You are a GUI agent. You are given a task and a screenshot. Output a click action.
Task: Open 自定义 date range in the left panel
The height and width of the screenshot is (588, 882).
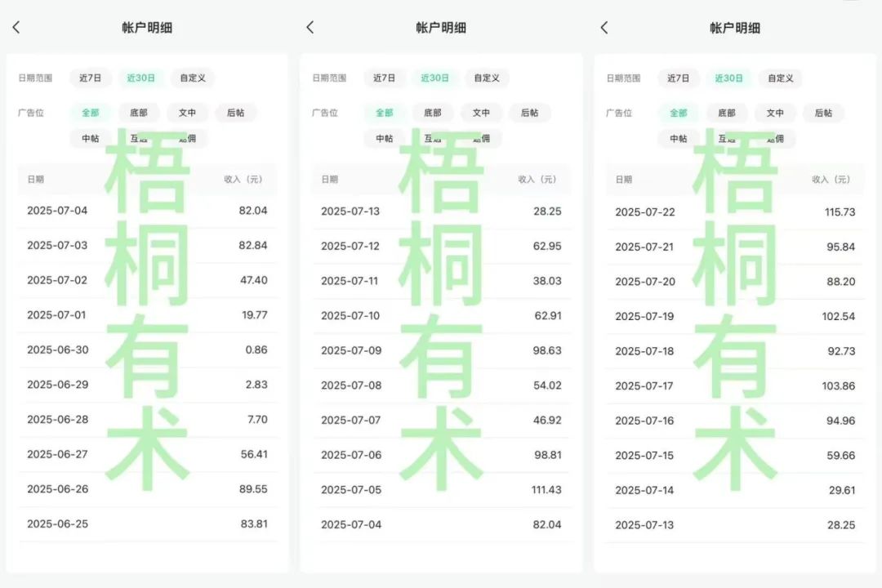point(193,78)
